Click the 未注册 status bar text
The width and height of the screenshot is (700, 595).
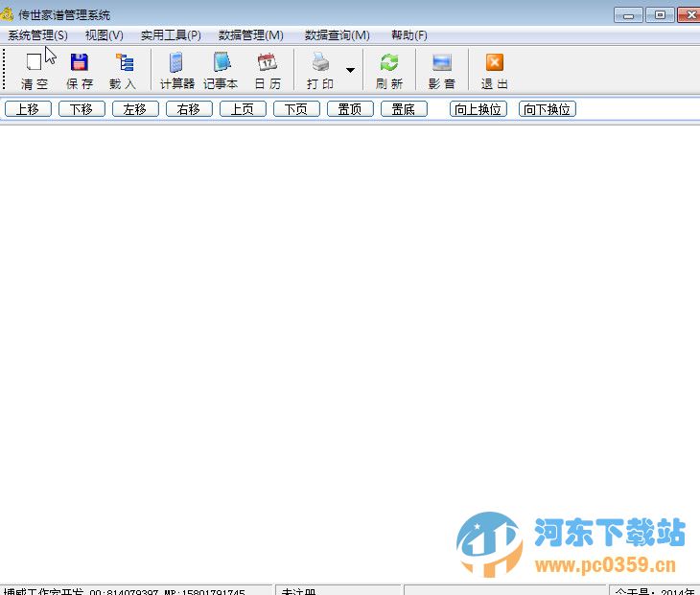(x=298, y=591)
